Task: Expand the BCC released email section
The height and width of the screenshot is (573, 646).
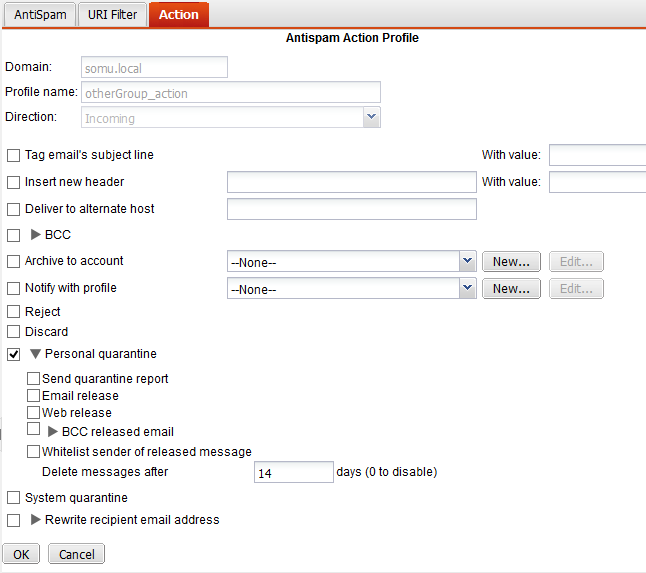Action: pyautogui.click(x=53, y=432)
